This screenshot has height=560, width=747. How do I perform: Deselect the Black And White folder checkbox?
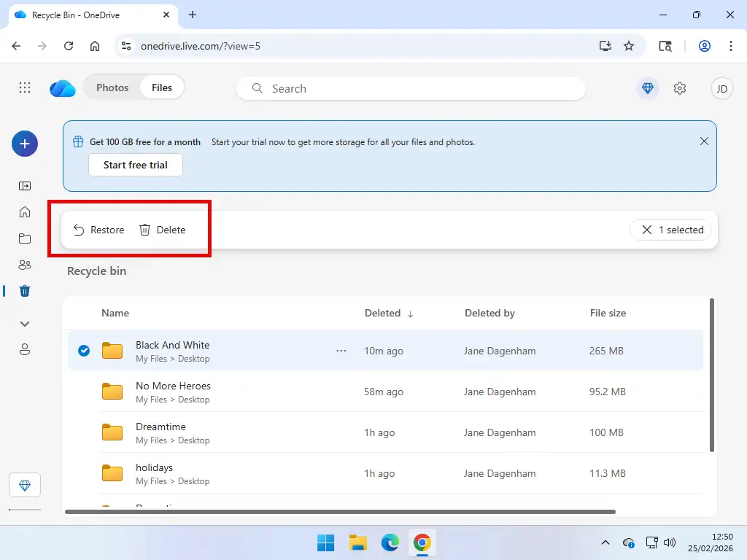pyautogui.click(x=84, y=351)
